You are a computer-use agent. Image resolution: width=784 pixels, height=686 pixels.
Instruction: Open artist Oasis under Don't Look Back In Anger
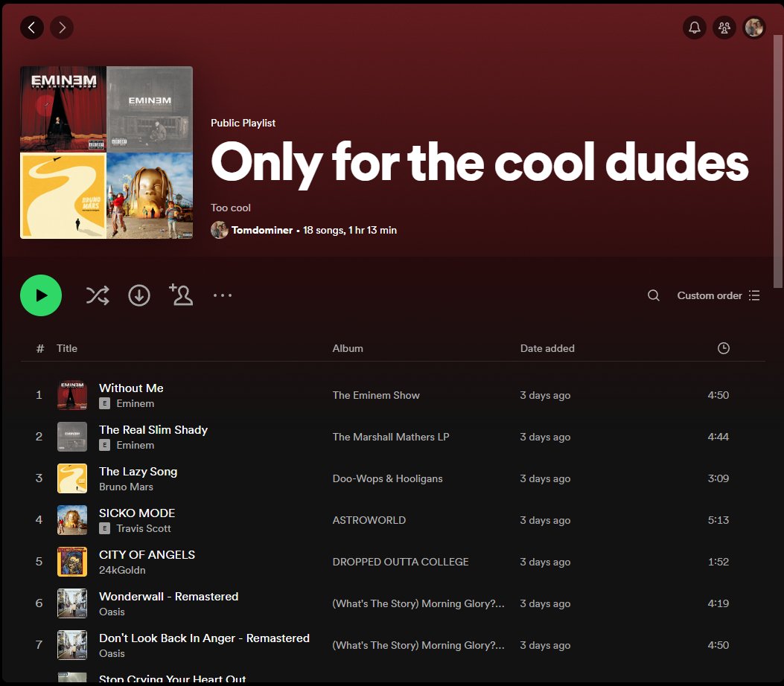click(x=112, y=653)
